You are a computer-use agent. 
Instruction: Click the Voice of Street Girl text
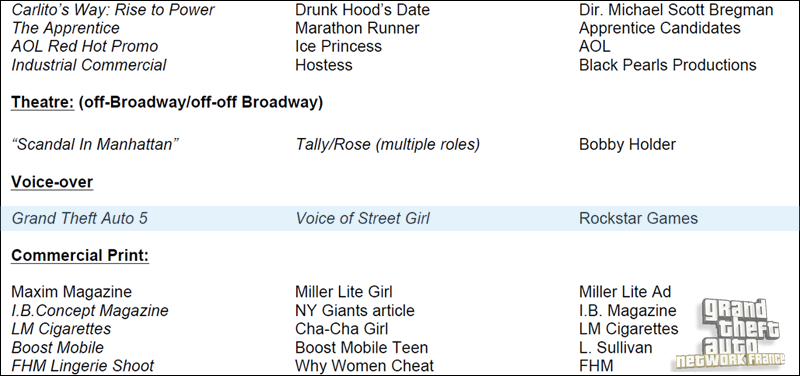pyautogui.click(x=362, y=218)
